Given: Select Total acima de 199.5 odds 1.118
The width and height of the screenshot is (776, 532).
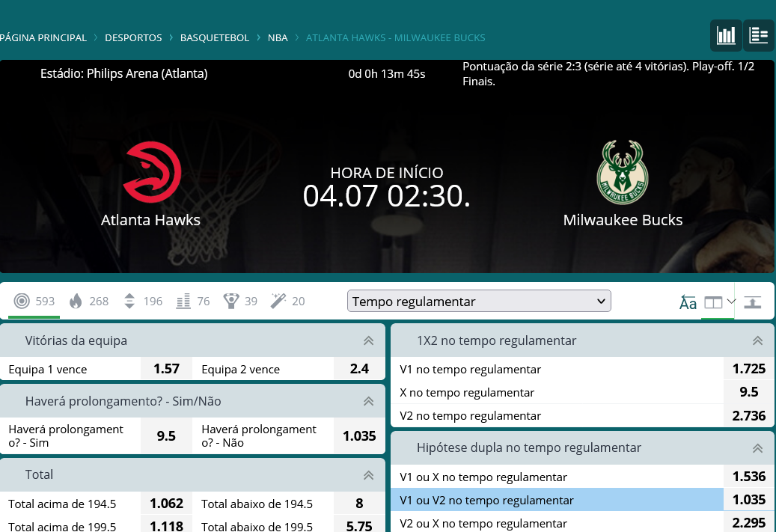Looking at the screenshot, I should tap(166, 525).
